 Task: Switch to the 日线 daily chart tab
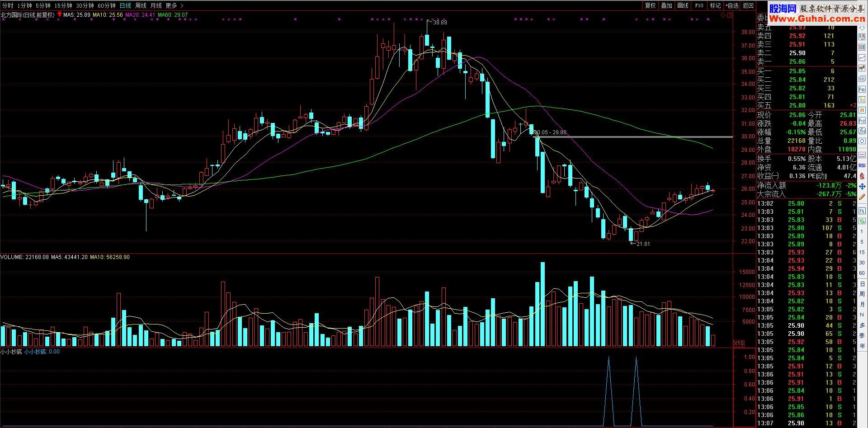(x=125, y=5)
